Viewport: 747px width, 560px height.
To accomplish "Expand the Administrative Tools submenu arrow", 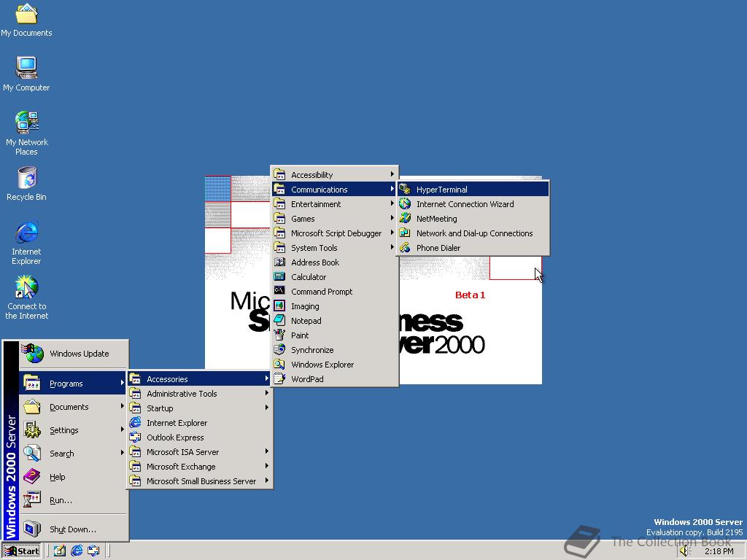I will coord(267,393).
